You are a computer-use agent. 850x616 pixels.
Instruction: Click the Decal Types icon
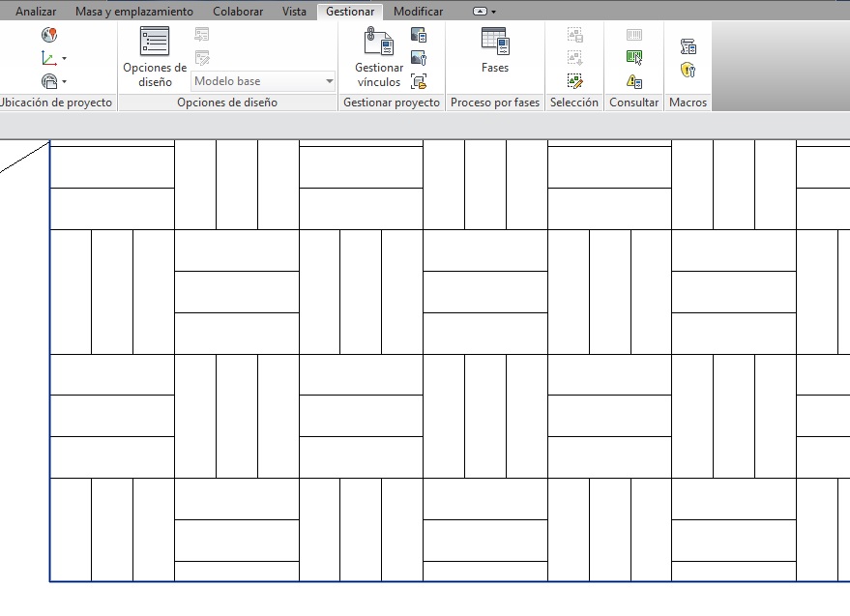pos(419,58)
